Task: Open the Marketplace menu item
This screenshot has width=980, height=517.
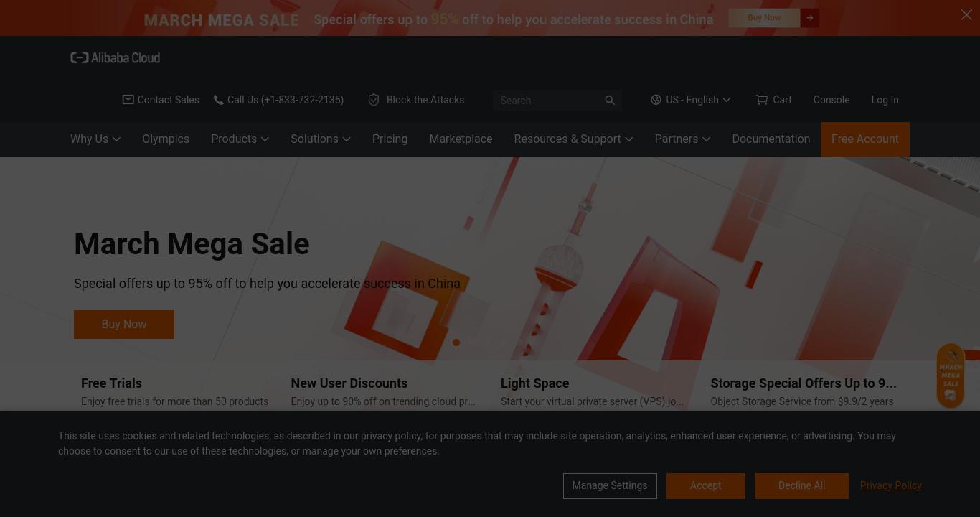Action: click(461, 139)
